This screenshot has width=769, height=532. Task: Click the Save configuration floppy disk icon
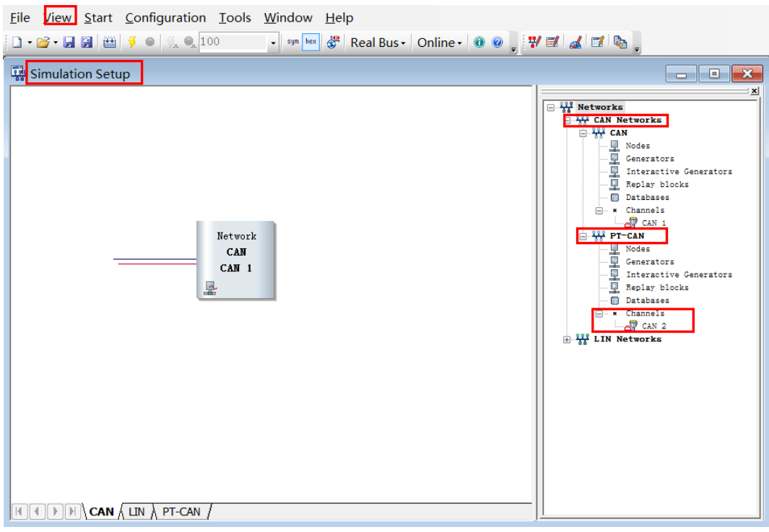69,43
